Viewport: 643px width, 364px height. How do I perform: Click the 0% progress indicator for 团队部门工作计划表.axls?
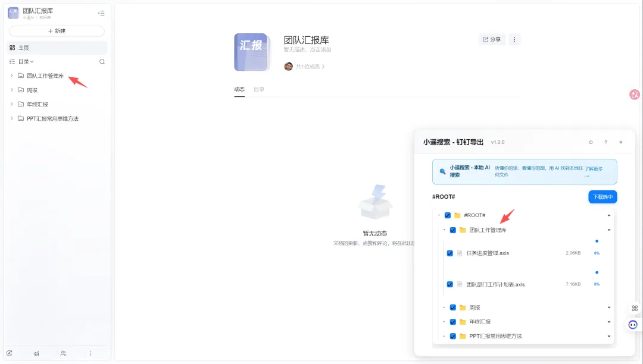[x=597, y=284]
